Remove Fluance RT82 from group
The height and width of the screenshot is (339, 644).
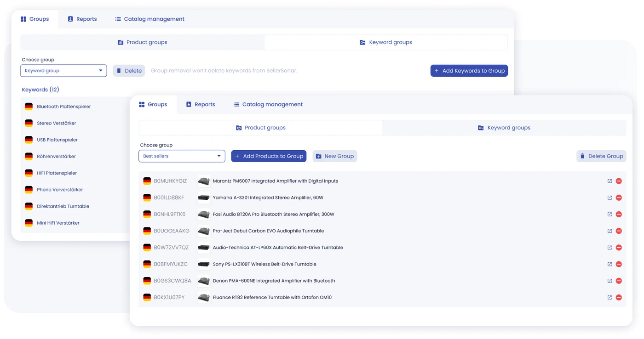click(619, 297)
